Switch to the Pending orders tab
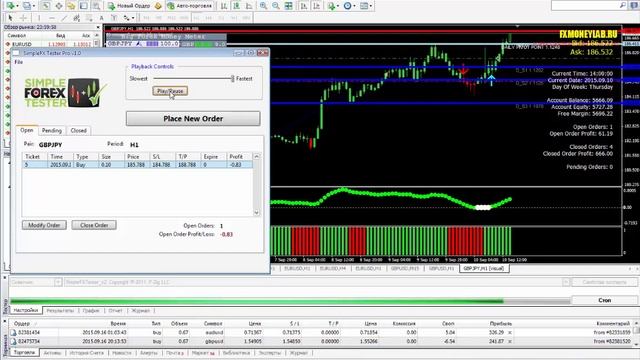The image size is (640, 360). [x=52, y=131]
